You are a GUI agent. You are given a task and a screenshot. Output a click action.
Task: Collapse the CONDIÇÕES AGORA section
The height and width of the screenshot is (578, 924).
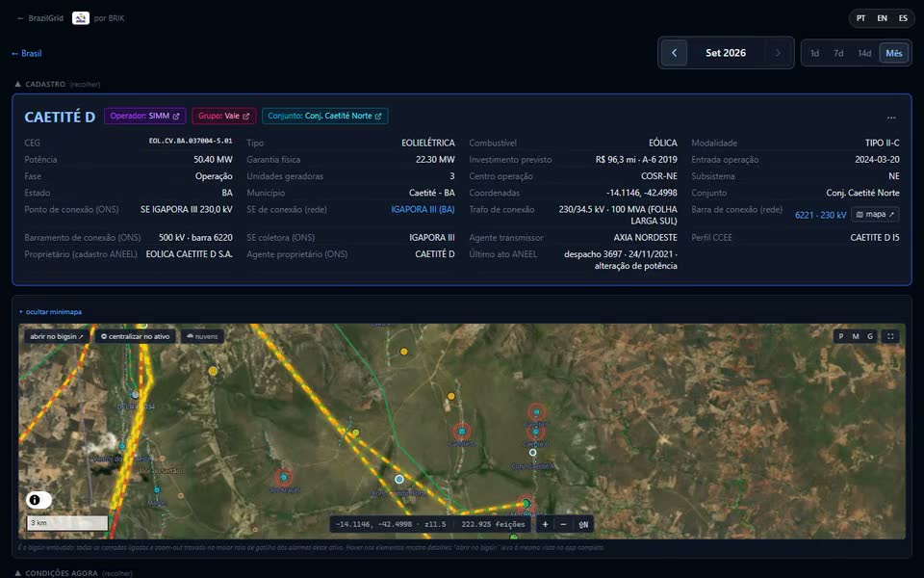(x=74, y=573)
